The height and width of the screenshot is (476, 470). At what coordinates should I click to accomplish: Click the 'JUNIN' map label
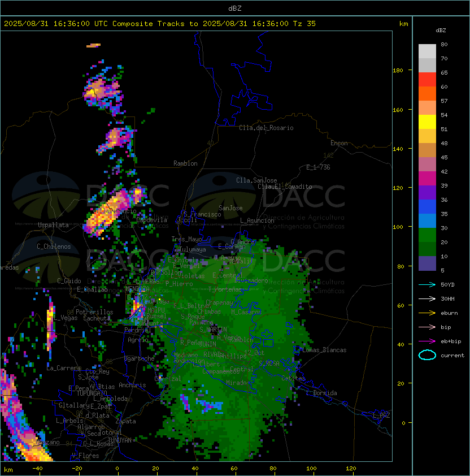point(208,344)
